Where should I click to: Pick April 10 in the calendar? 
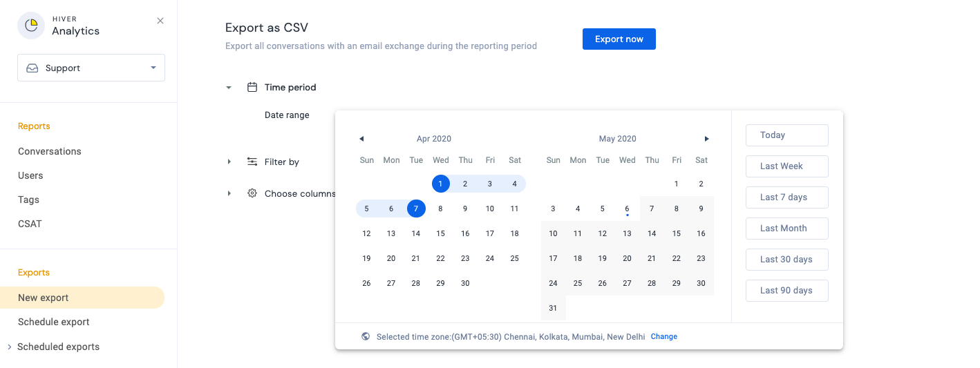pos(490,209)
